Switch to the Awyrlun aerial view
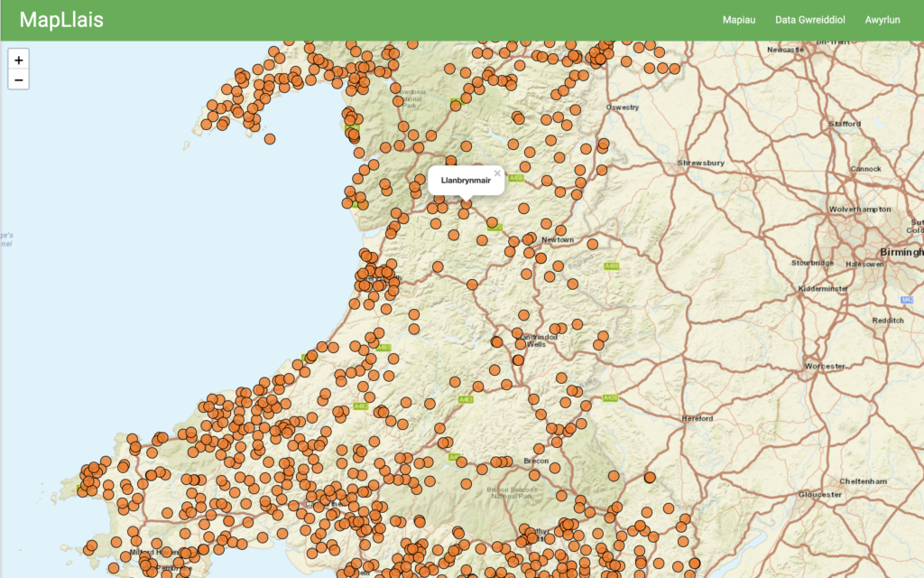This screenshot has height=578, width=924. click(881, 19)
